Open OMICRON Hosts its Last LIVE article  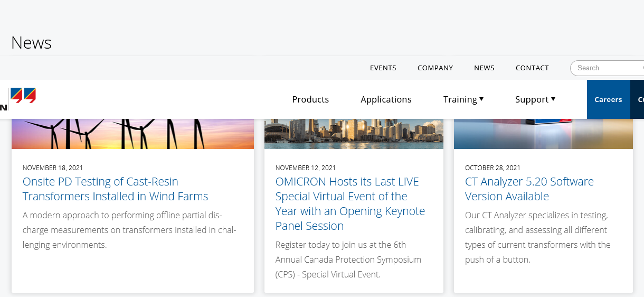click(x=350, y=203)
